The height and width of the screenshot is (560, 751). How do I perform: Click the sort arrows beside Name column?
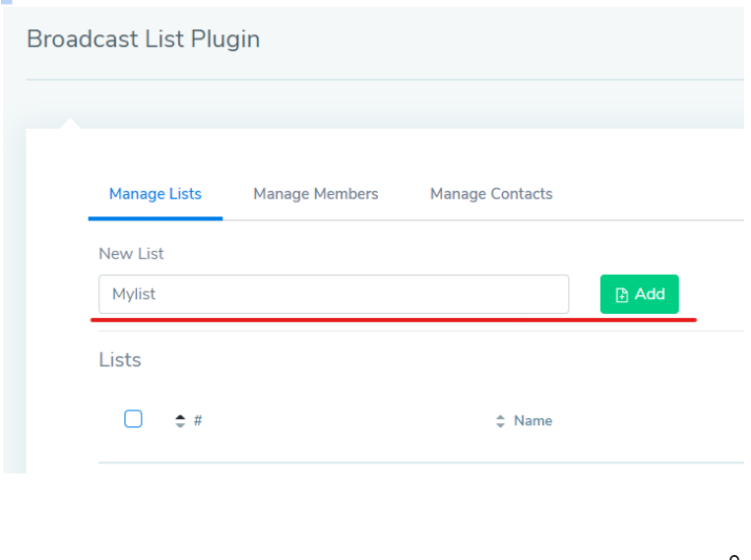pos(500,421)
